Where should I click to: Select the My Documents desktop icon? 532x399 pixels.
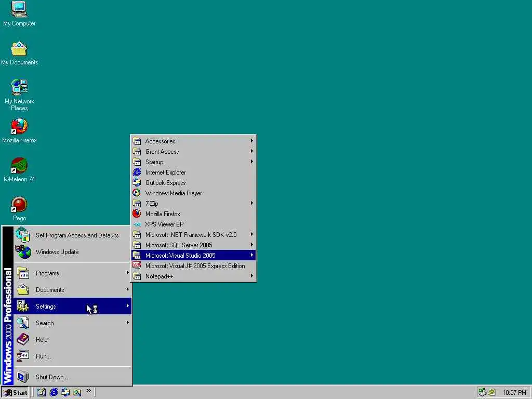tap(19, 54)
